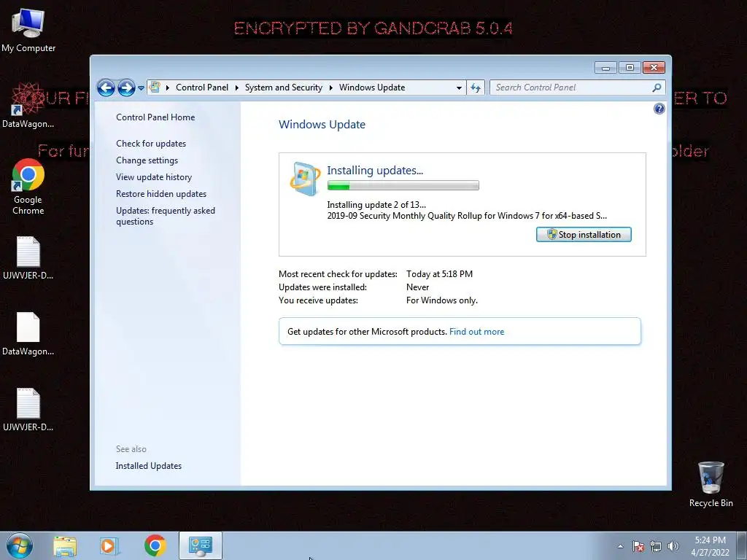The height and width of the screenshot is (560, 747).
Task: Expand arrow before Windows Update breadcrumb
Action: coord(330,87)
